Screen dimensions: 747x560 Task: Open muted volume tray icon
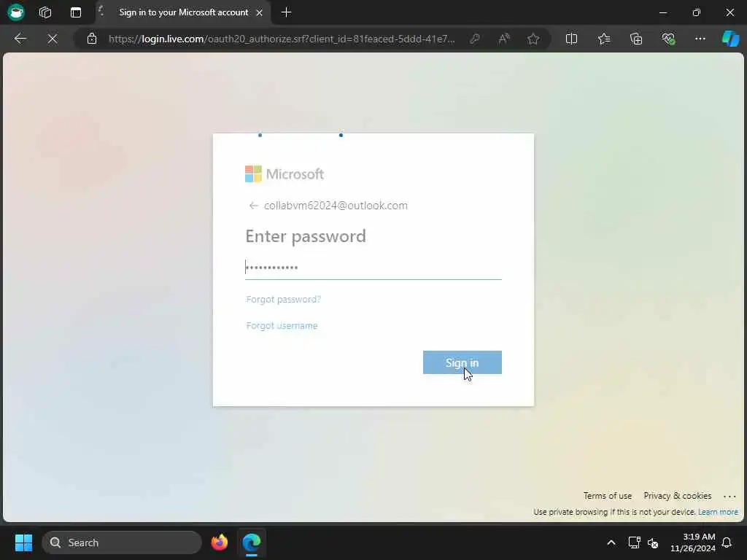click(653, 542)
